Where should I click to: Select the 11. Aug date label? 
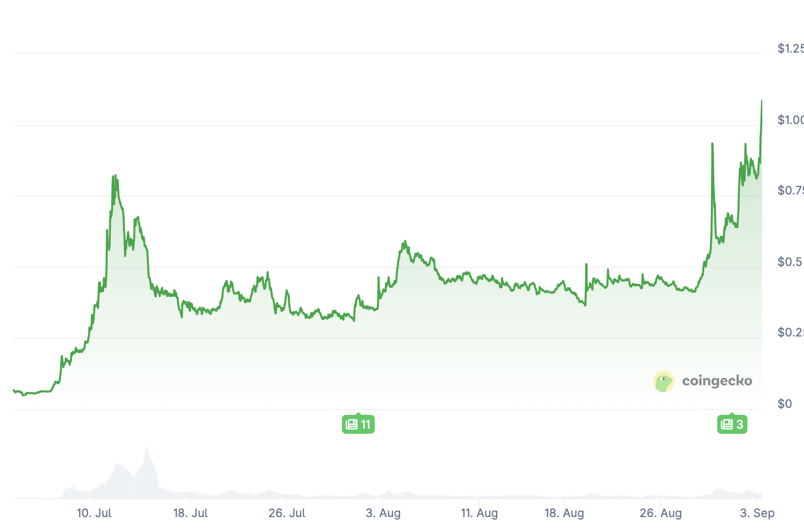click(479, 513)
